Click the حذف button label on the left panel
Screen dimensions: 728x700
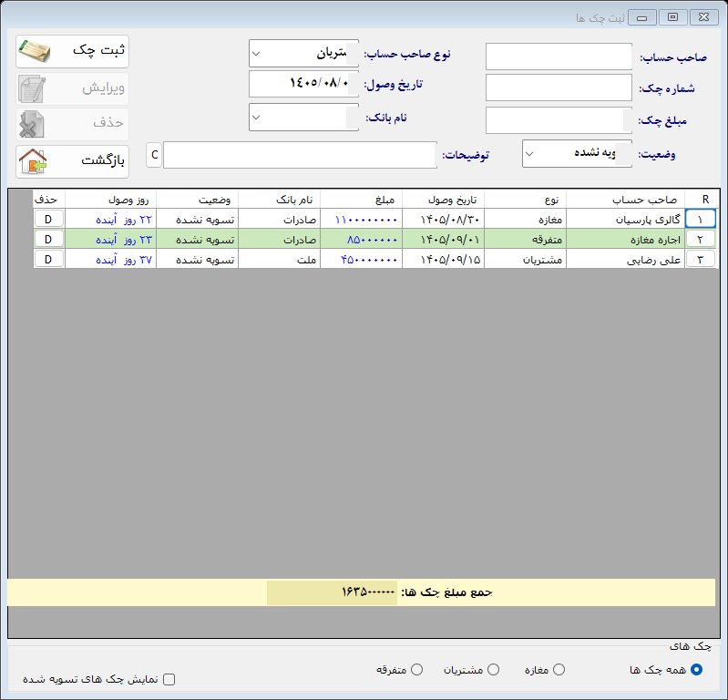108,122
